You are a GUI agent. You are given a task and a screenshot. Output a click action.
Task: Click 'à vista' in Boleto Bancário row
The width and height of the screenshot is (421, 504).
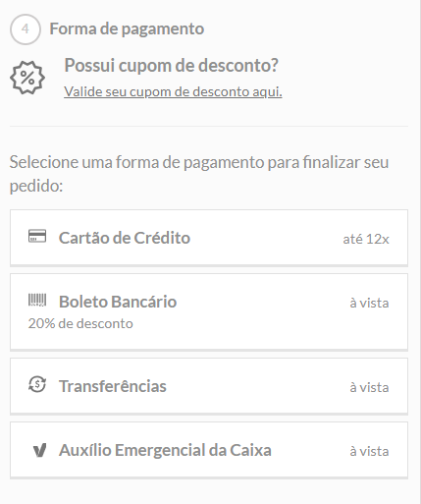coord(369,303)
